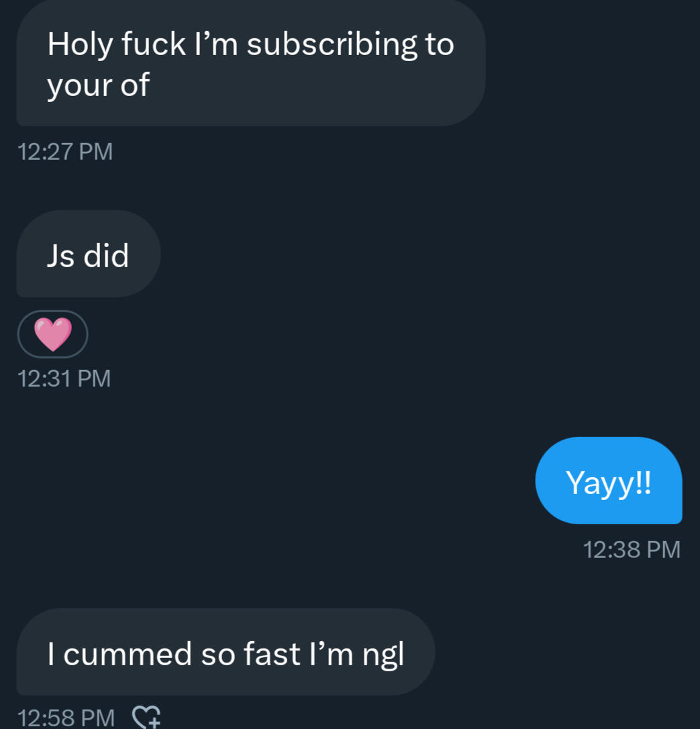Viewport: 700px width, 729px height.
Task: Click the word "to" in top bubble
Action: [439, 44]
